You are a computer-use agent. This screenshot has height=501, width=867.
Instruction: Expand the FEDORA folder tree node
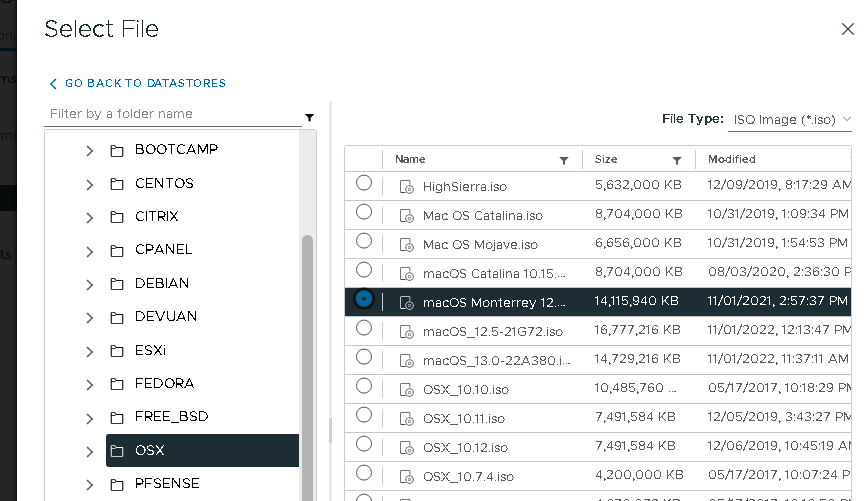point(90,385)
